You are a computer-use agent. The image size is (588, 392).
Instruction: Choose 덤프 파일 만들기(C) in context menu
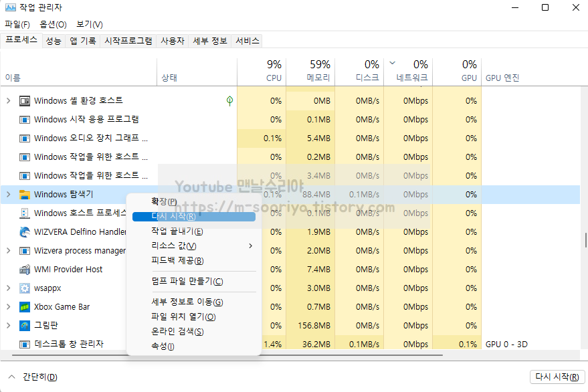194,282
